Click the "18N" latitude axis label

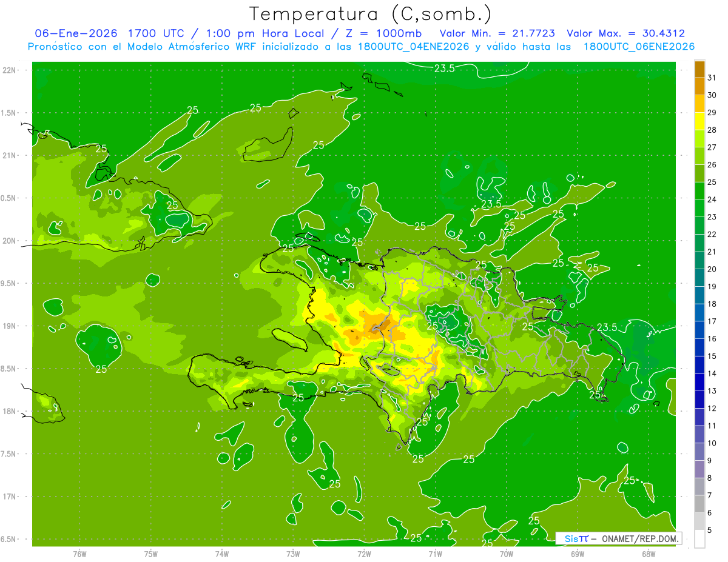pos(10,411)
